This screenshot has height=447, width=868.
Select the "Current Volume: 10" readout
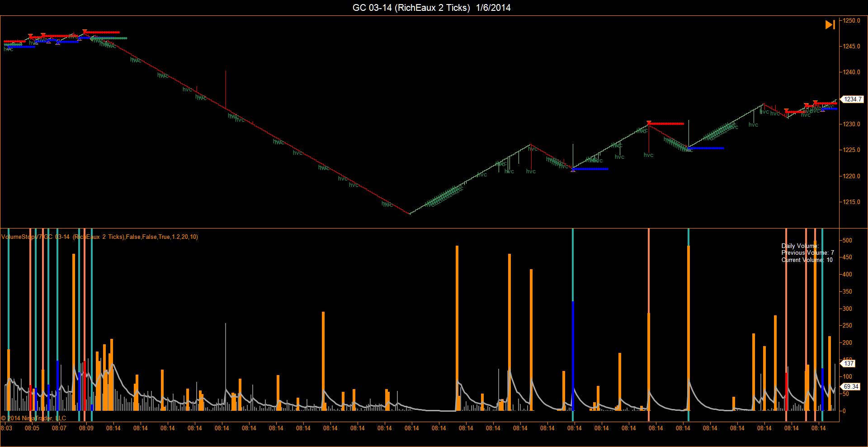tap(807, 260)
